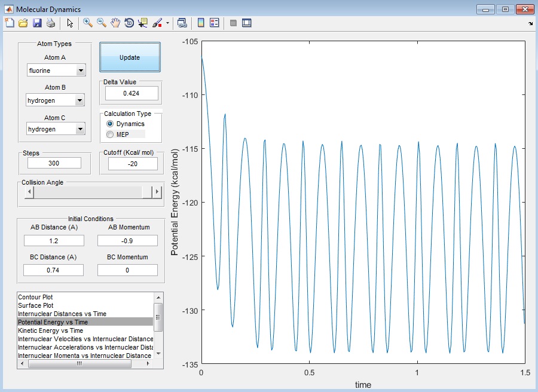Select the Edit Plot arrow tool
The height and width of the screenshot is (392, 538).
coord(70,23)
